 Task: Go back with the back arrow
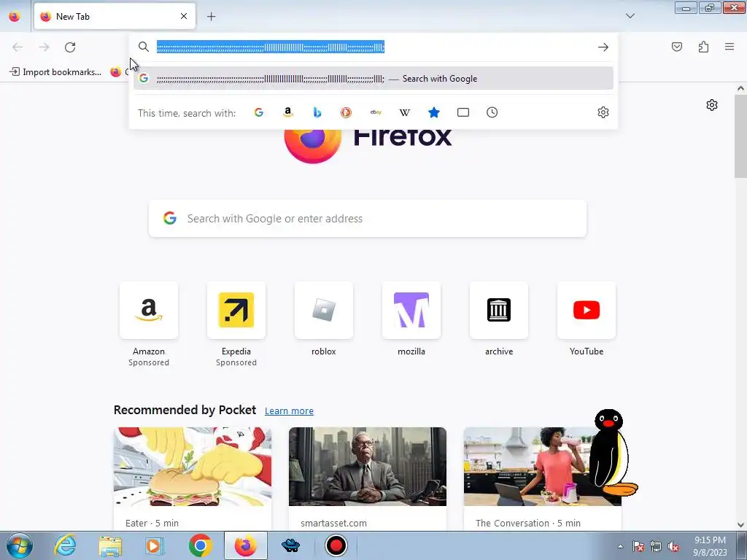coord(18,47)
